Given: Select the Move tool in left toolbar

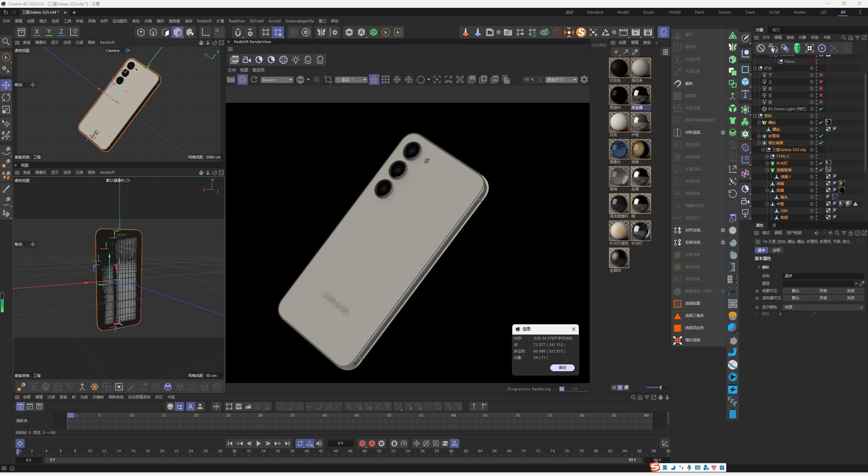Looking at the screenshot, I should click(6, 85).
